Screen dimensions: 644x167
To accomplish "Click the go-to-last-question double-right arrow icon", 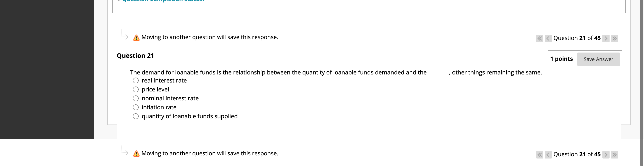I will [615, 38].
